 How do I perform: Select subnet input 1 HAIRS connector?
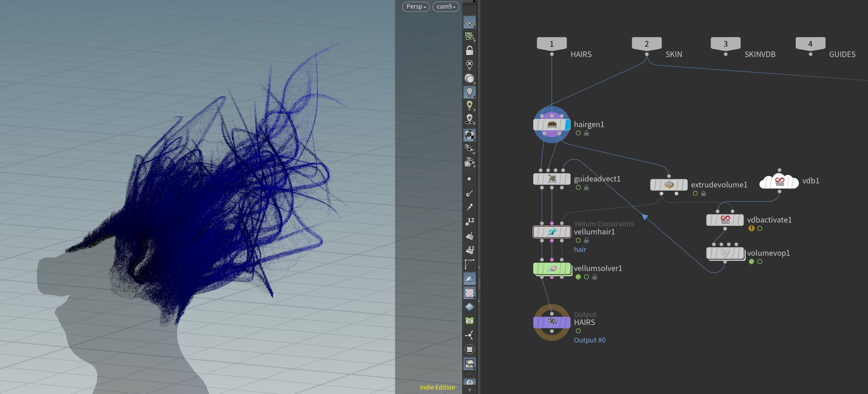[552, 44]
